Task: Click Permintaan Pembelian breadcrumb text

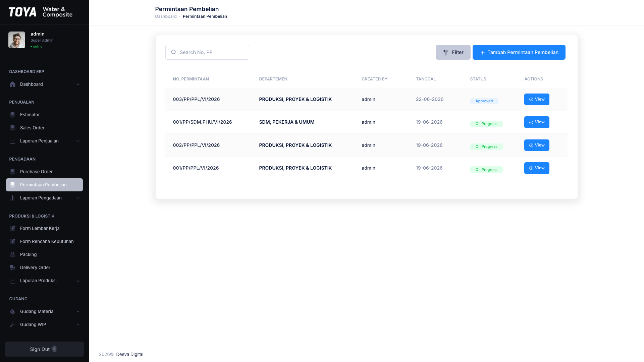Action: tap(205, 16)
